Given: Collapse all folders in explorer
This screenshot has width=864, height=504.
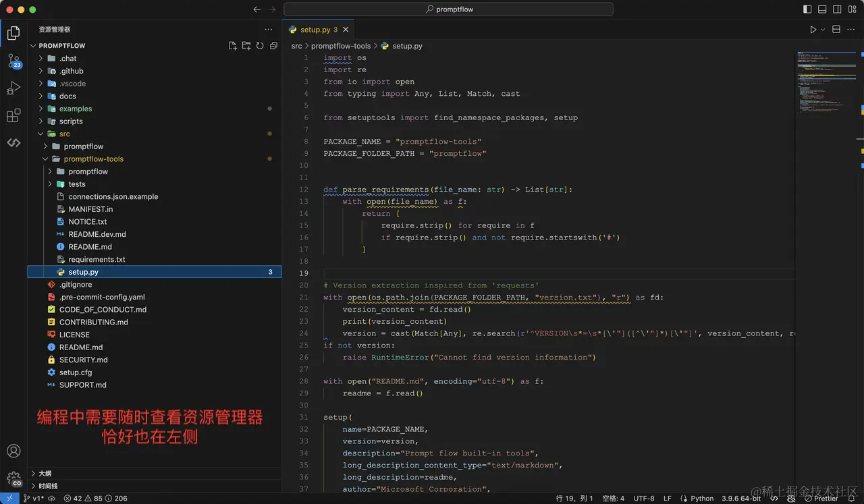Looking at the screenshot, I should pos(273,46).
